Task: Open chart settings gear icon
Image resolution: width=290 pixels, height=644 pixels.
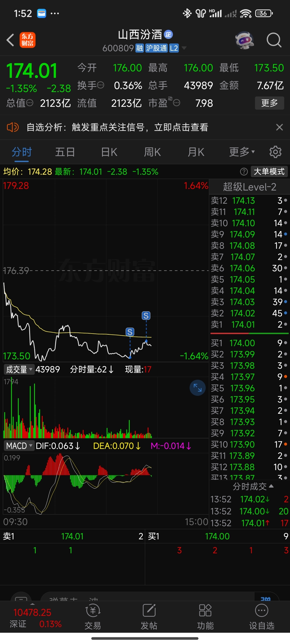Action: [x=275, y=152]
